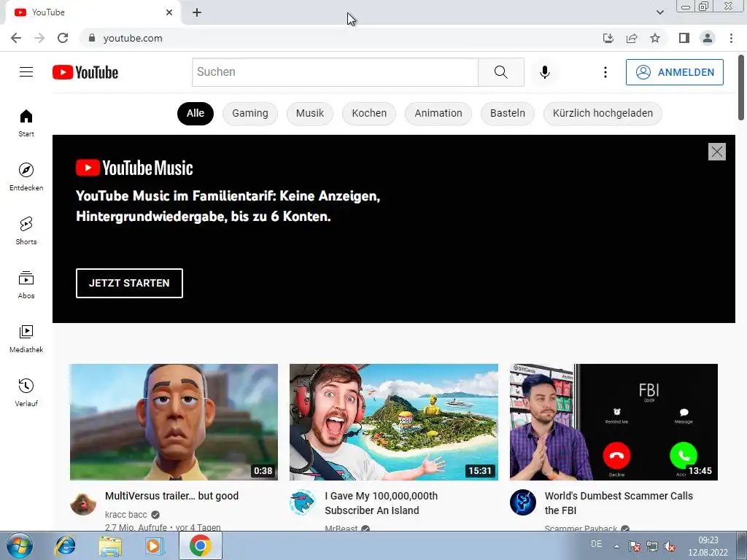Open Mediathek in the sidebar

26,338
